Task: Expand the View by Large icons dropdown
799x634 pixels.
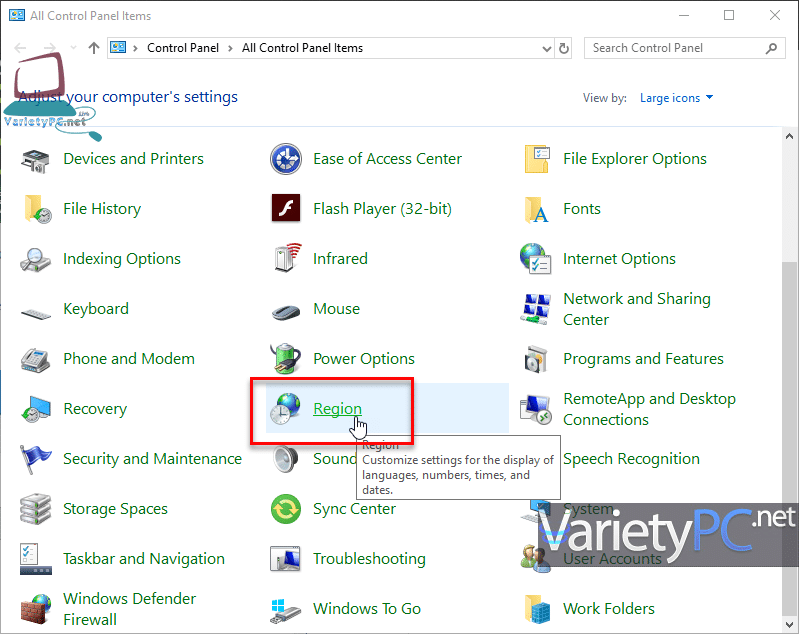Action: click(x=677, y=98)
